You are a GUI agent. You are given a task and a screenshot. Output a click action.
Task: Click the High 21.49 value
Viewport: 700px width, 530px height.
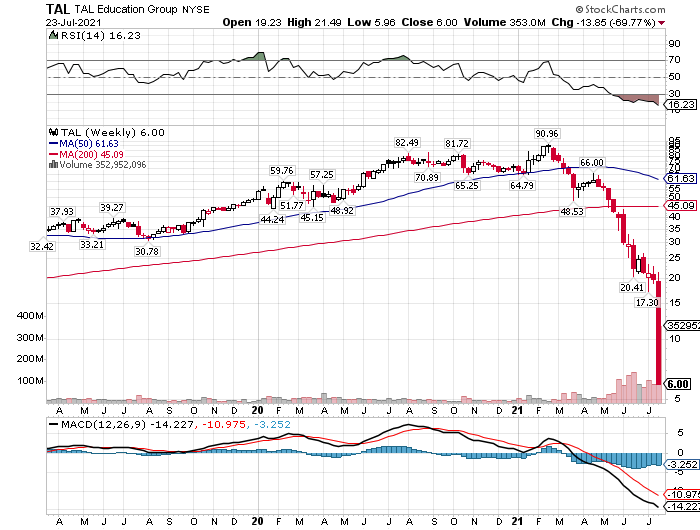pyautogui.click(x=314, y=22)
